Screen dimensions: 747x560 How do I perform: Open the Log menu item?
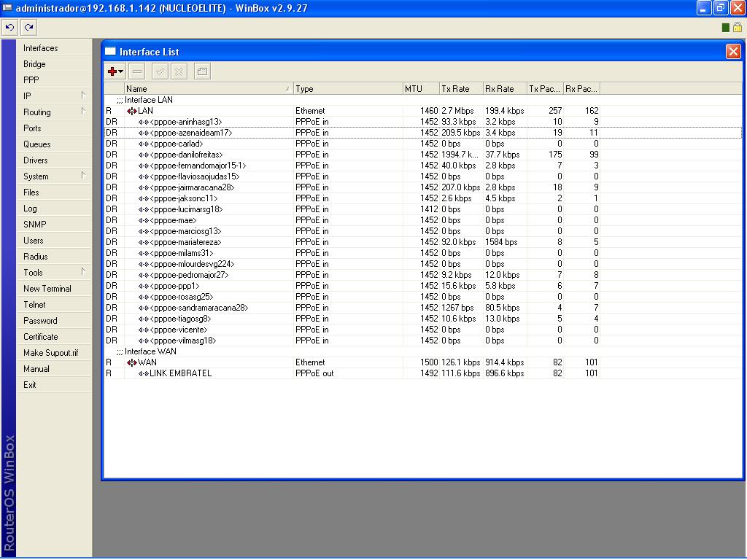(54, 209)
